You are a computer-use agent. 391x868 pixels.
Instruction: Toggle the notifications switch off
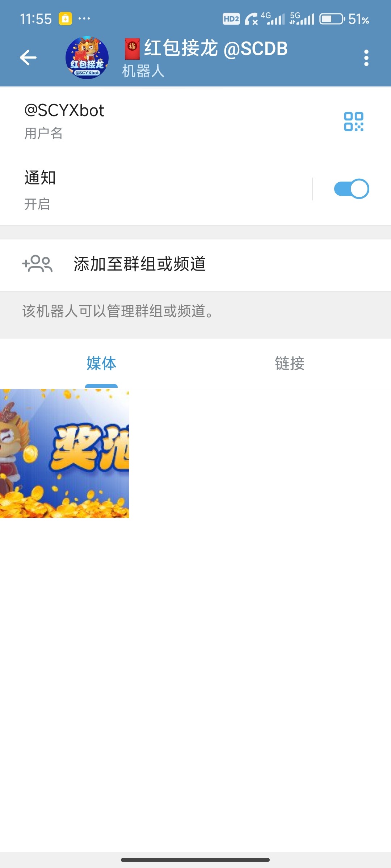pyautogui.click(x=351, y=189)
